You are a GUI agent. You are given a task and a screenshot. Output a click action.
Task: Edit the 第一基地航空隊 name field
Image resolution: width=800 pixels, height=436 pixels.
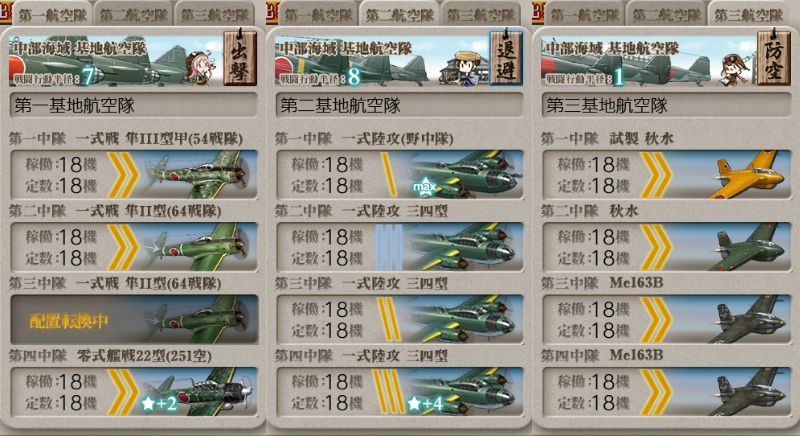point(134,106)
